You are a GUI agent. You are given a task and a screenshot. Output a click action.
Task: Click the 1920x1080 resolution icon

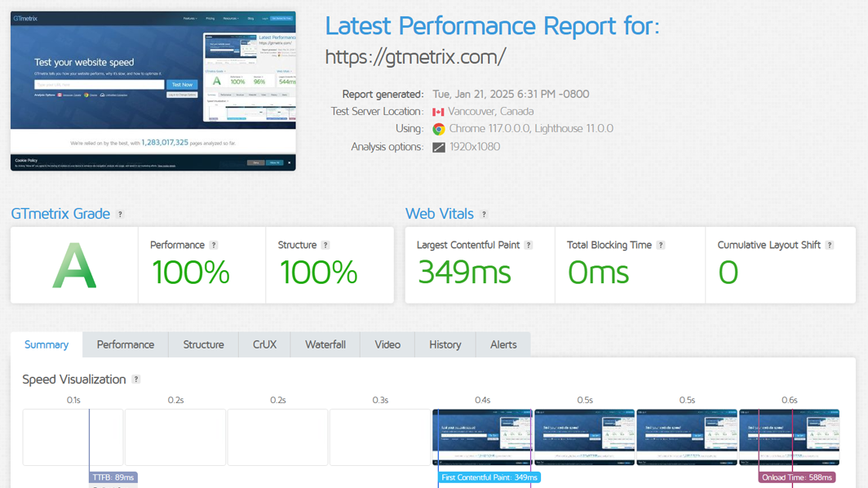pos(438,146)
